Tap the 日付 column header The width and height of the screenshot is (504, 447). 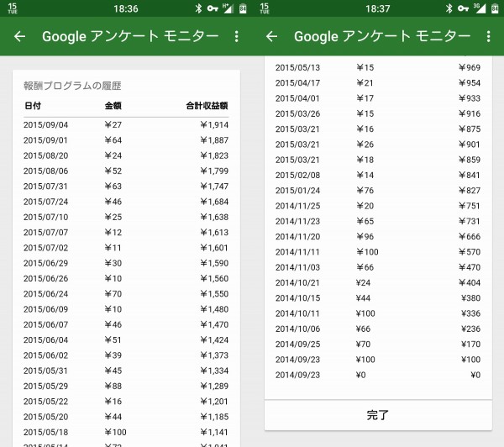pos(33,106)
